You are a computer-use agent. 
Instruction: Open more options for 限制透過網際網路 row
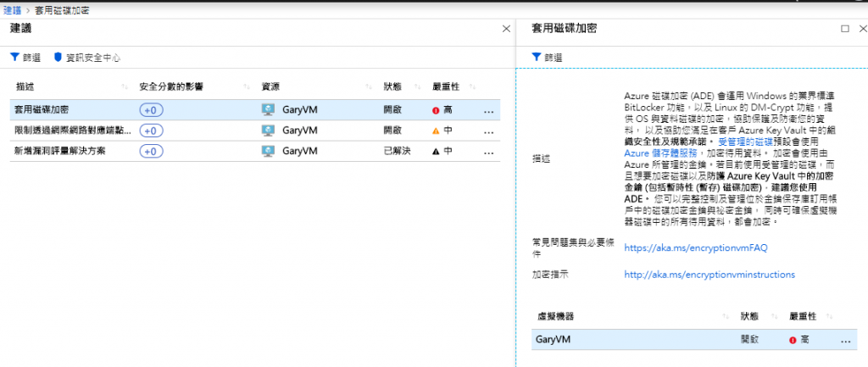pos(488,132)
